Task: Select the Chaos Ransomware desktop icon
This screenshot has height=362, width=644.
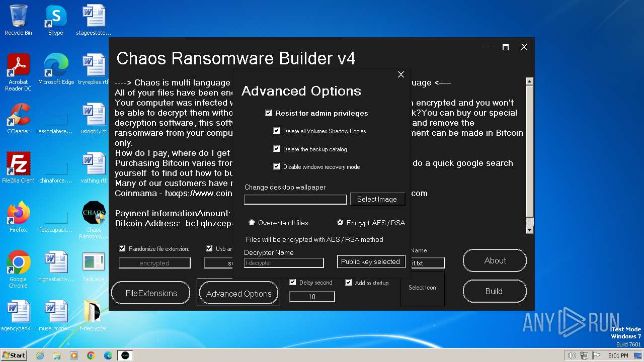Action: pos(94,220)
